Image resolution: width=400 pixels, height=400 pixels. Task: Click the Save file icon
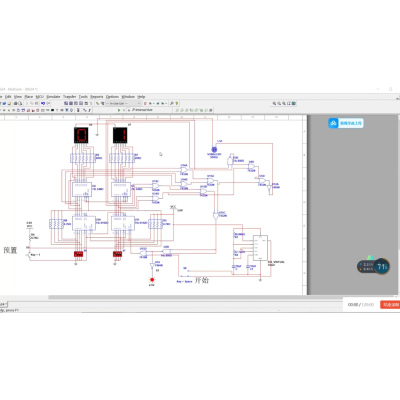click(x=9, y=103)
